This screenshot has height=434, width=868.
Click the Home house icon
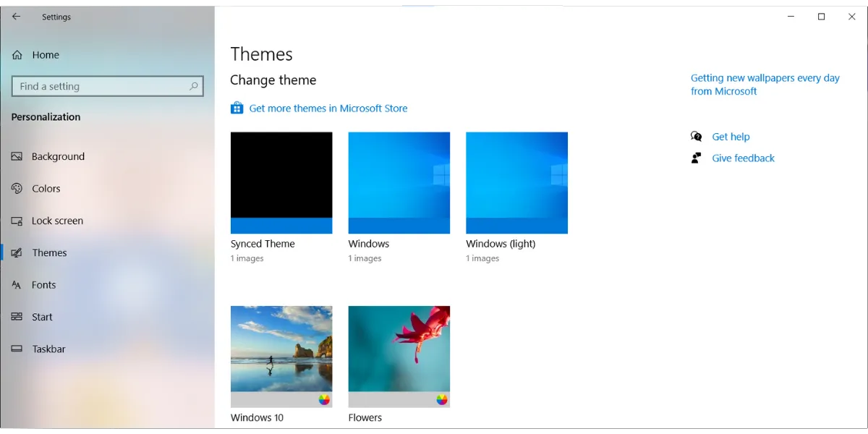(17, 55)
